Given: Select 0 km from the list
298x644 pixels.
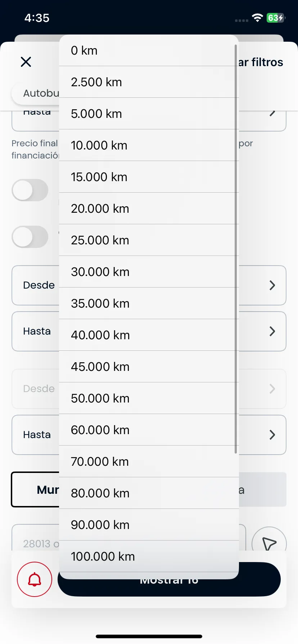Looking at the screenshot, I should click(x=149, y=50).
